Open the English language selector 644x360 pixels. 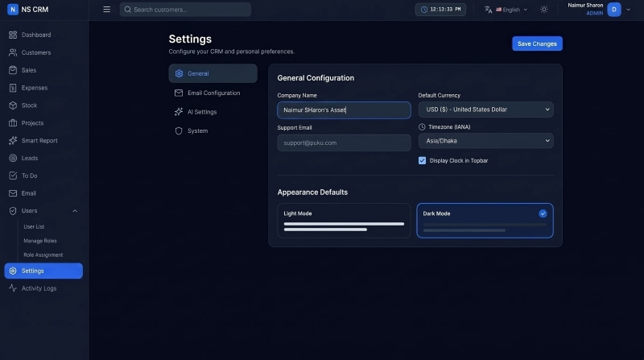pos(506,10)
